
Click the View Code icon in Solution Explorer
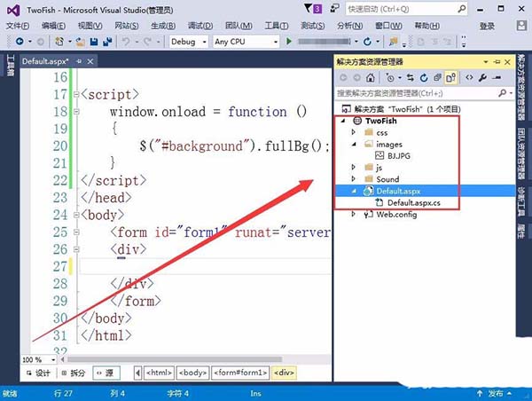point(470,77)
